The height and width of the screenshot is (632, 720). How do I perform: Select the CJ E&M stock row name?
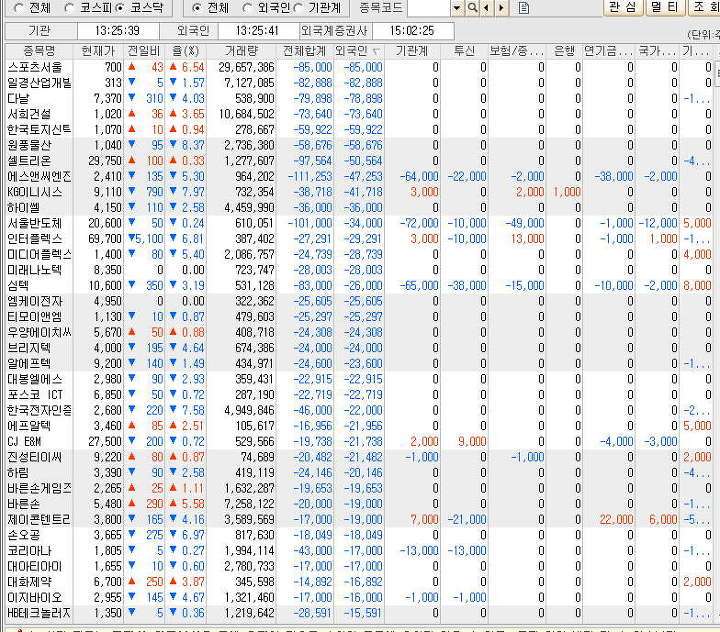point(24,442)
